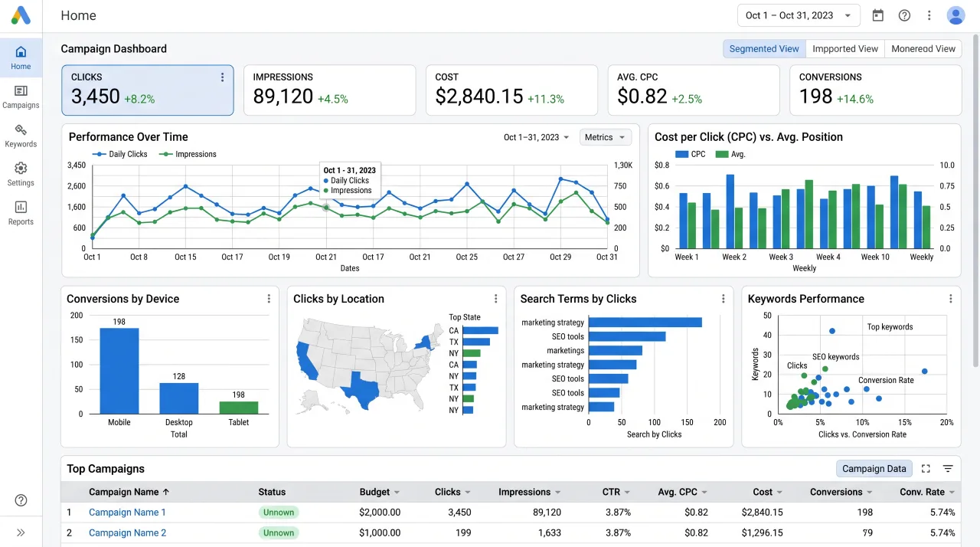The width and height of the screenshot is (980, 547).
Task: Toggle CPC legend in bar chart
Action: coord(691,154)
